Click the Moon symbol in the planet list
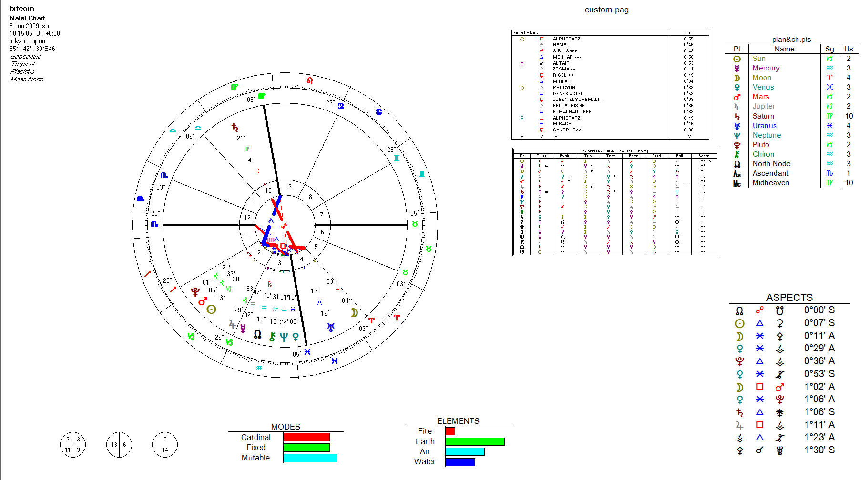 [736, 78]
